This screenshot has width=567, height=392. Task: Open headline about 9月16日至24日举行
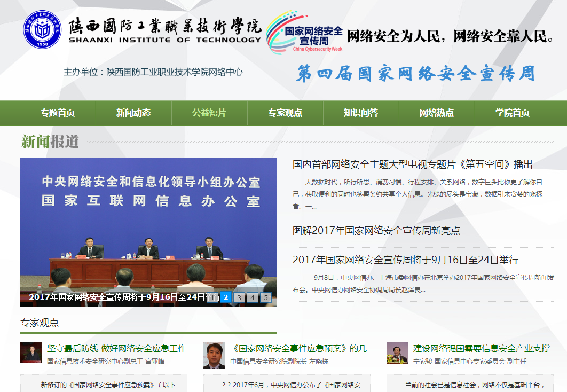pyautogui.click(x=405, y=260)
